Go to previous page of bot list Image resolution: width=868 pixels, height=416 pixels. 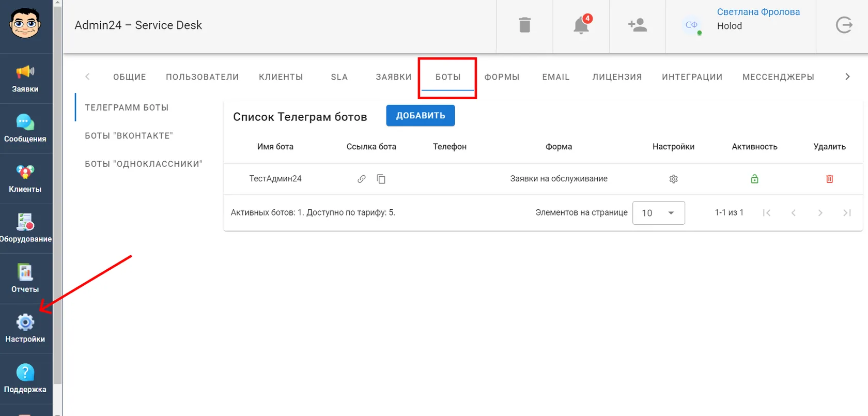794,213
